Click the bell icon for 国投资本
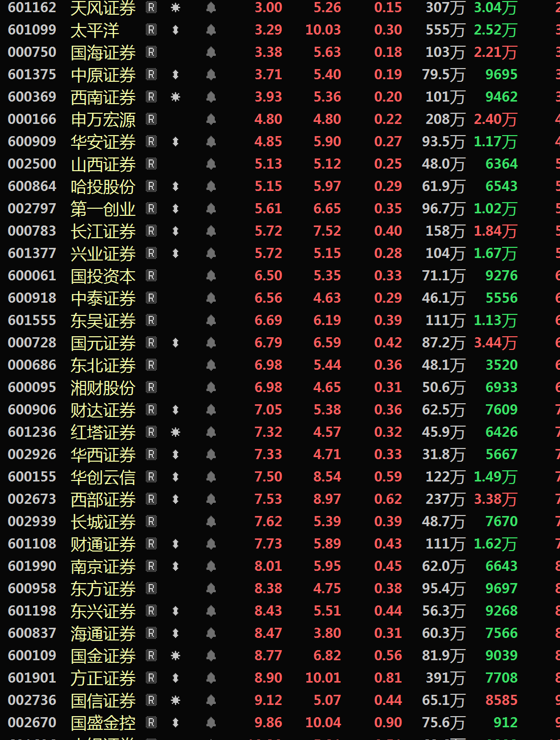 pyautogui.click(x=211, y=276)
